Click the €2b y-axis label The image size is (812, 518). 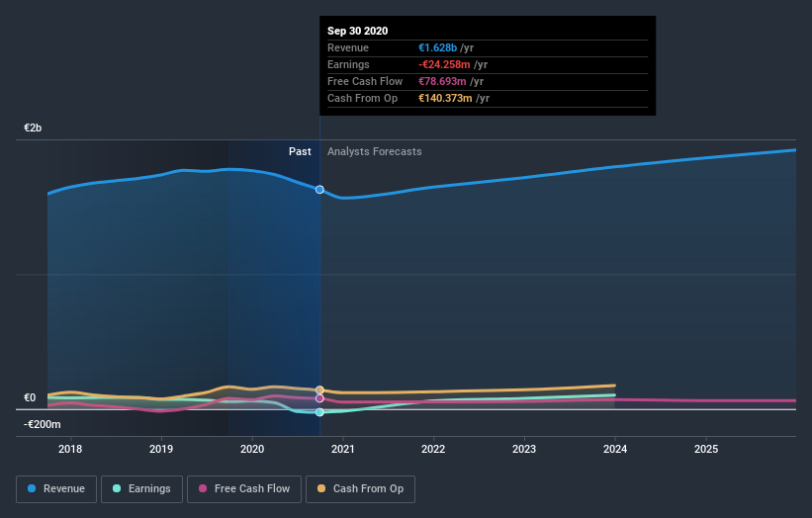[33, 128]
